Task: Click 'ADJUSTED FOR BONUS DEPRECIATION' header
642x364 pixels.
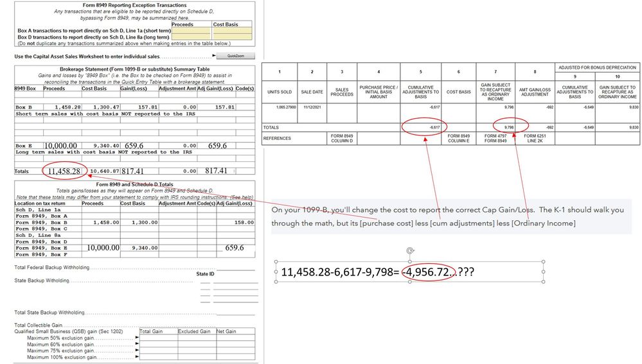Action: (x=598, y=67)
